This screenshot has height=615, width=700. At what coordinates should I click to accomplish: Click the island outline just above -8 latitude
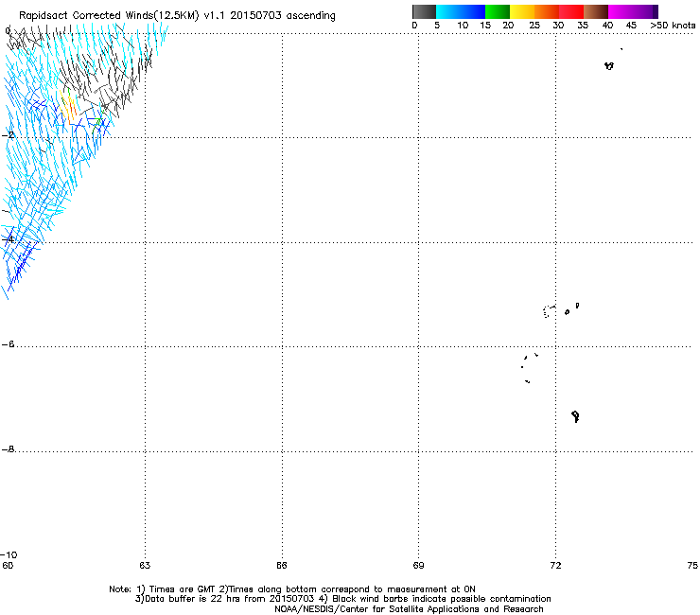coord(575,416)
